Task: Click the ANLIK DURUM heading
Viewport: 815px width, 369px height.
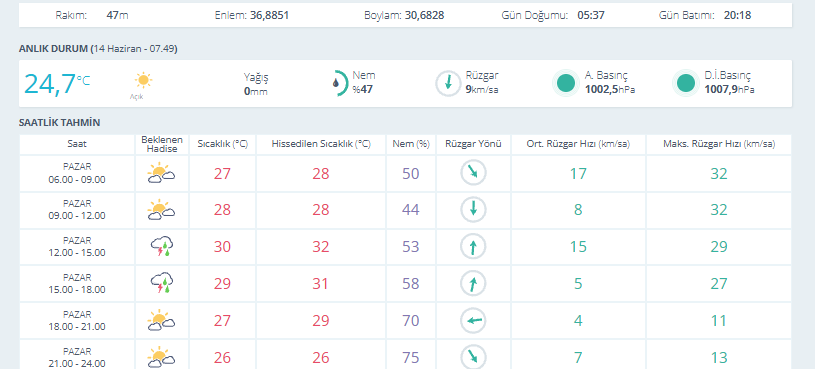Action: tap(98, 49)
